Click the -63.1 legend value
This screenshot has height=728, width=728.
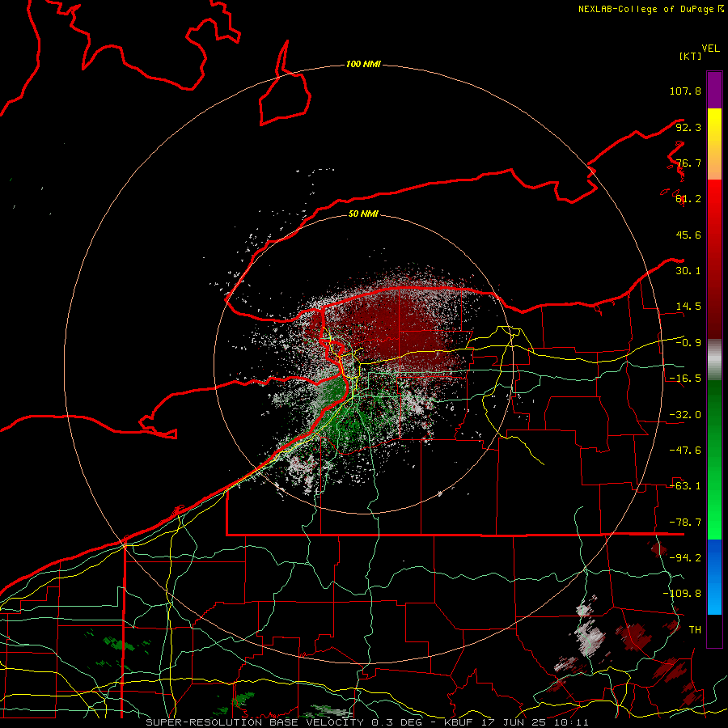(x=685, y=486)
